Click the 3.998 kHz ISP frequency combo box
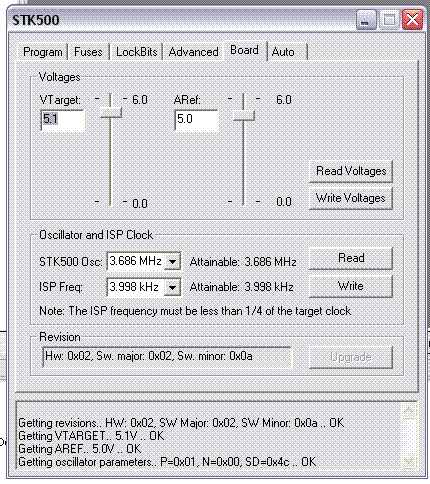Viewport: 430px width, 484px height. 144,287
